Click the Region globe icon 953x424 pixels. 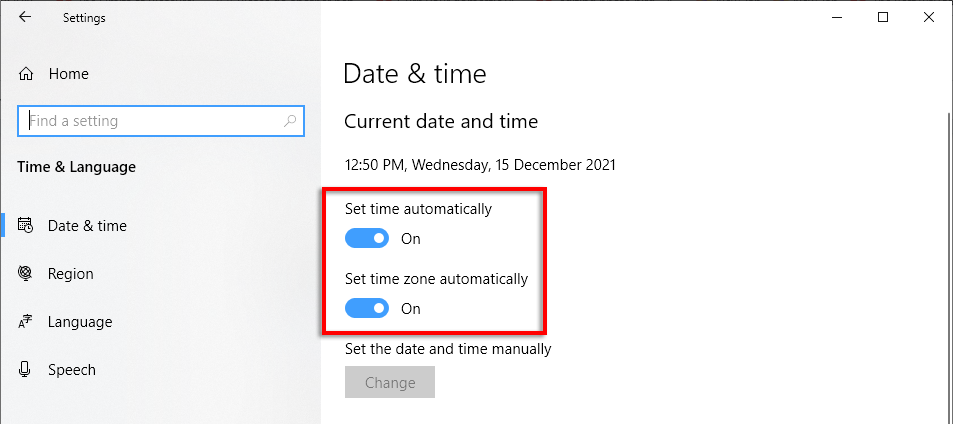pos(27,274)
